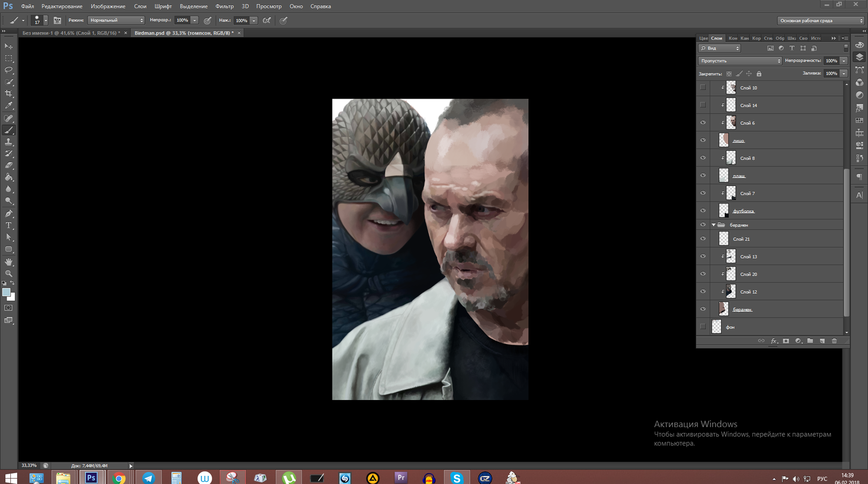Screen dimensions: 868x484
Task: Create a new layer icon
Action: tap(822, 341)
